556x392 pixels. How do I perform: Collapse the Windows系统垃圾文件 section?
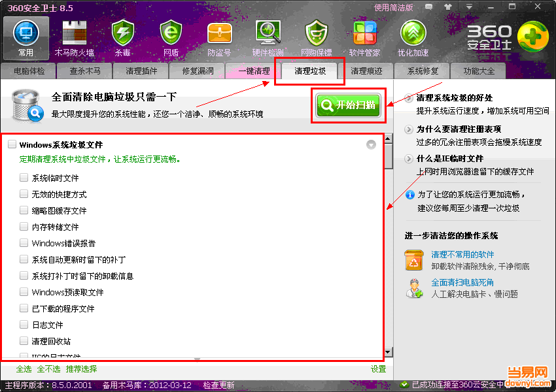pos(371,144)
